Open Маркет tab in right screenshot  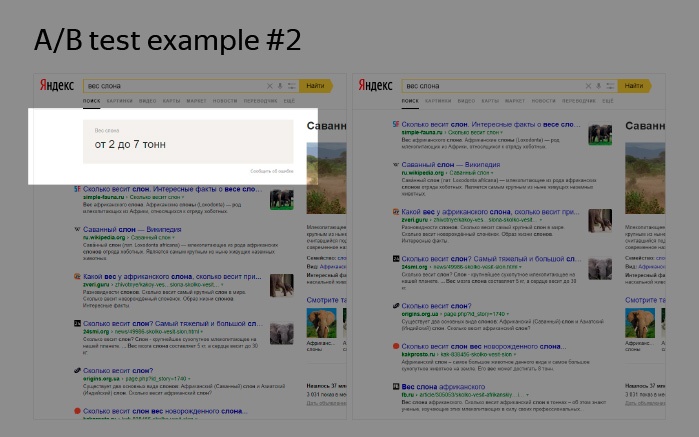pyautogui.click(x=515, y=101)
